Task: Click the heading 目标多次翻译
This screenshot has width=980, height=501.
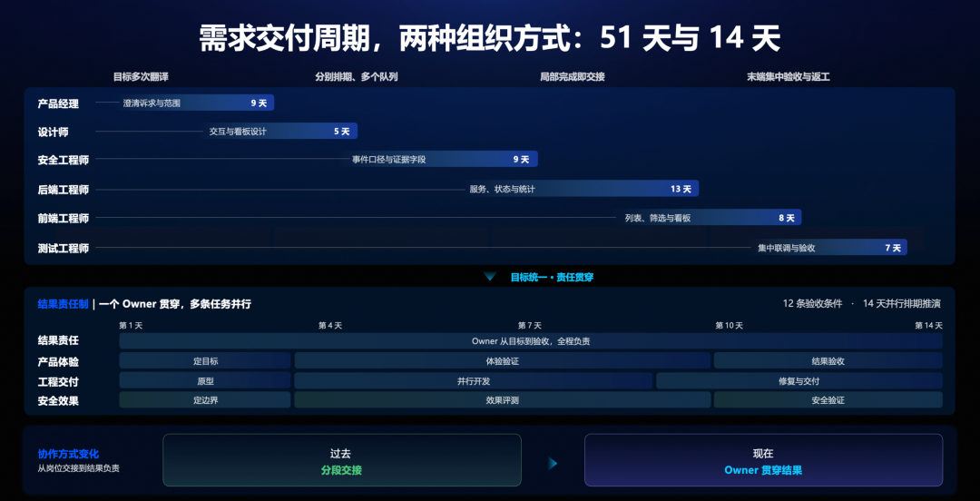Action: [x=141, y=77]
